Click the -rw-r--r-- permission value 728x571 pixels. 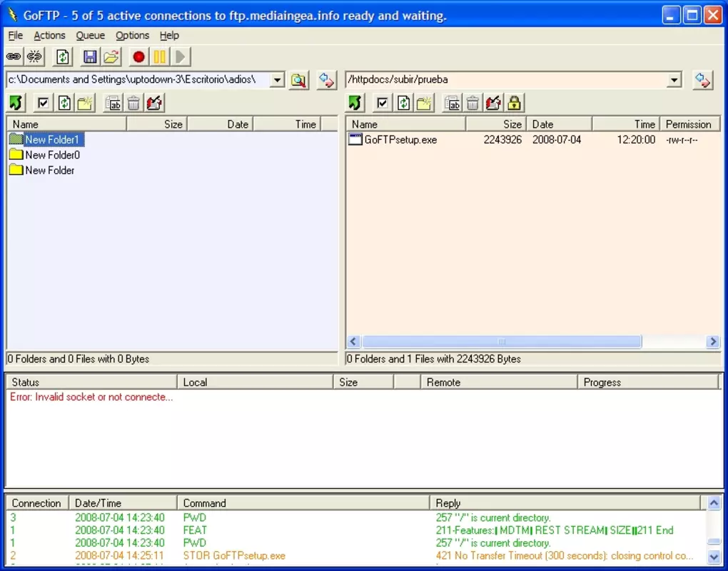(682, 140)
